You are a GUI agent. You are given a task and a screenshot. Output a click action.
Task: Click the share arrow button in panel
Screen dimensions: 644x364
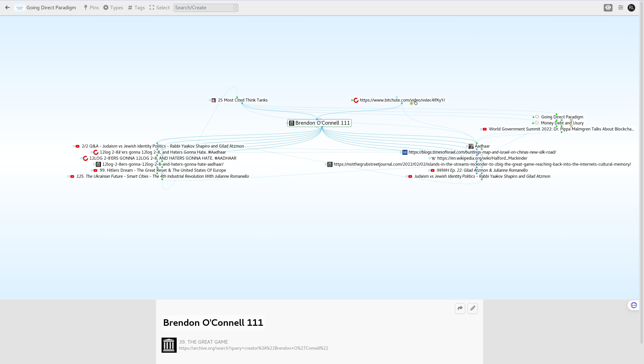(x=460, y=308)
